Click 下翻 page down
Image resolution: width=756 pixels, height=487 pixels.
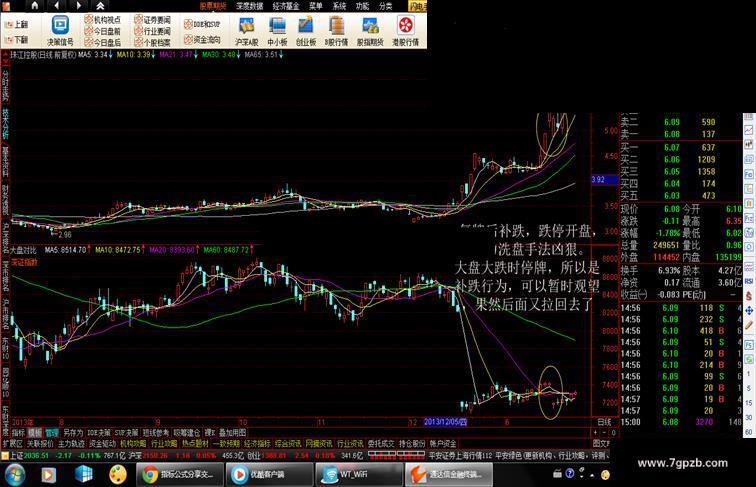coord(16,39)
